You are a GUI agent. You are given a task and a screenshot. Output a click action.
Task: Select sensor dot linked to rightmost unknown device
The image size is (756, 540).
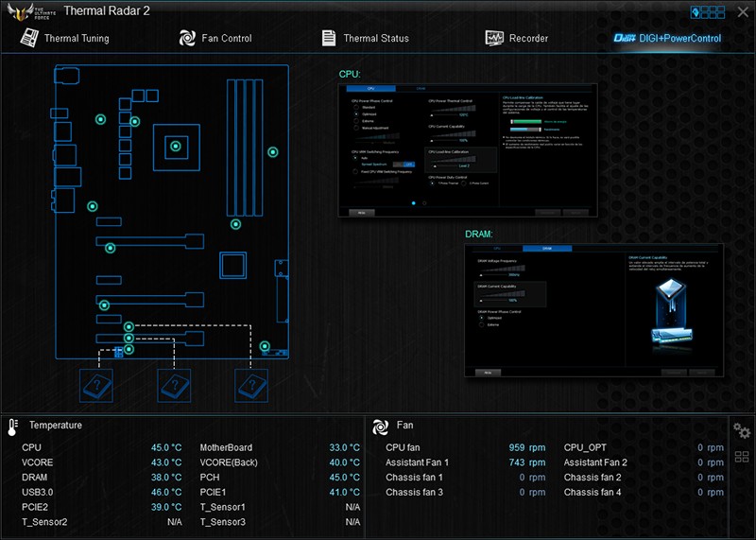129,326
